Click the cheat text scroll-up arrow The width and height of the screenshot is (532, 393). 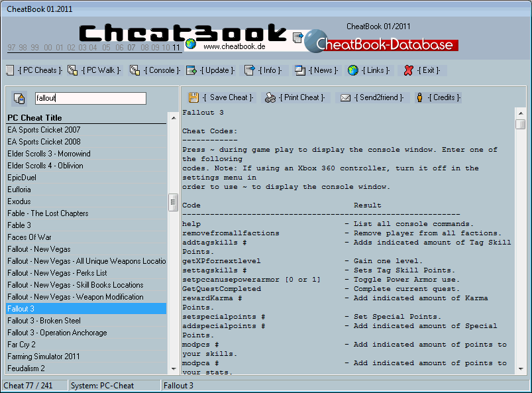[521, 113]
